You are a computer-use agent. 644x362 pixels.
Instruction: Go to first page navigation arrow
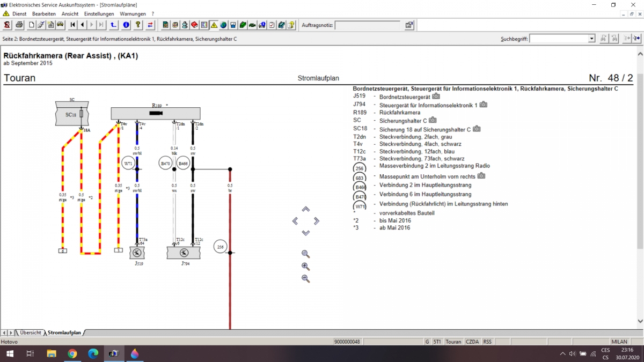tap(73, 25)
